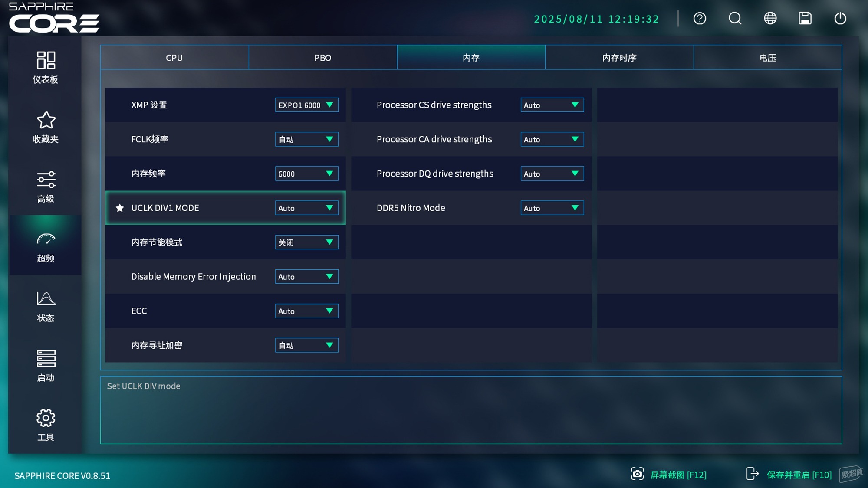Toggle favorite star on UCLK DIV1 MODE
Screen dimensions: 868x488
120,208
